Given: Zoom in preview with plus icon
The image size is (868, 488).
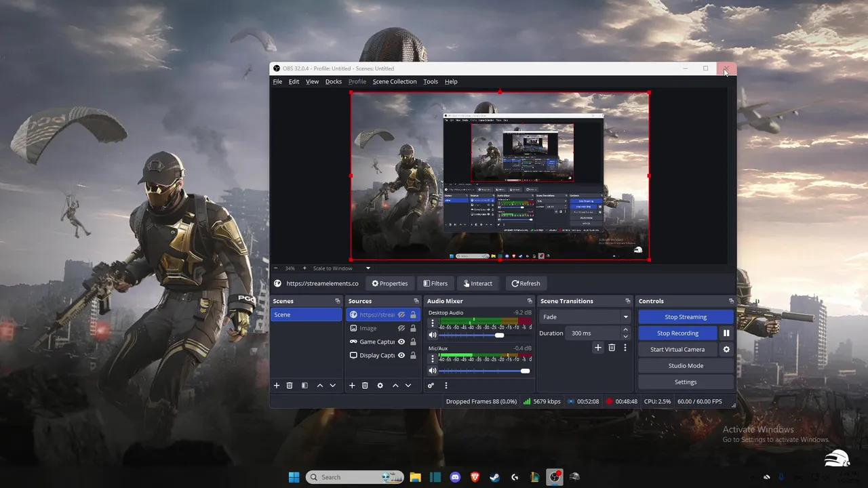Looking at the screenshot, I should (x=304, y=268).
